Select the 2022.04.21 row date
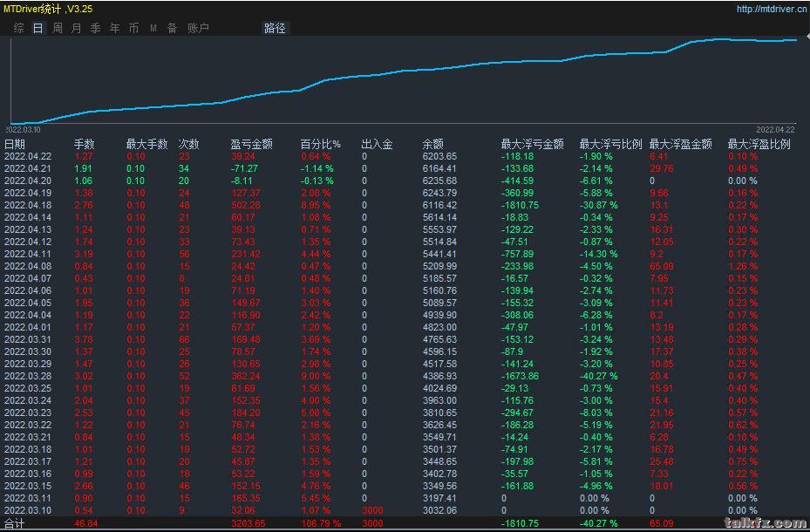 click(x=28, y=168)
